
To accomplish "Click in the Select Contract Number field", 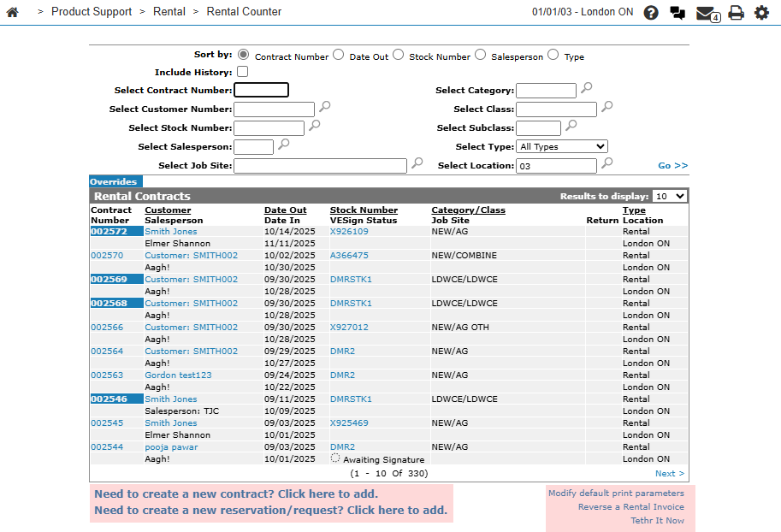I will [261, 90].
